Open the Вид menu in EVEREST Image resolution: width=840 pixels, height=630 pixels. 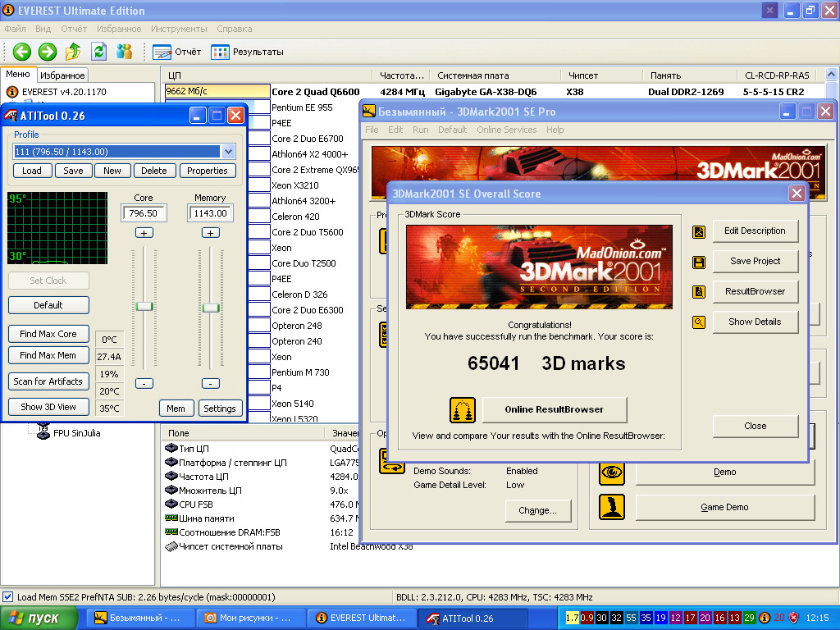click(x=43, y=29)
